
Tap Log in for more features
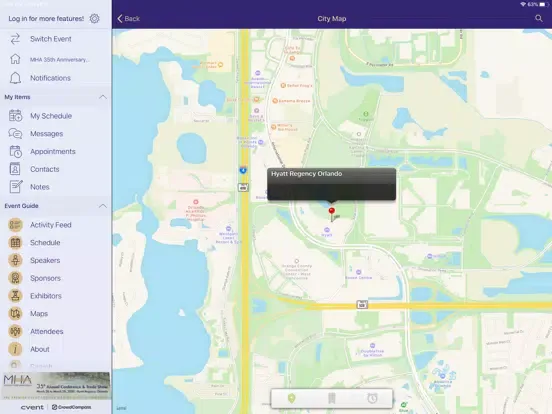[46, 19]
